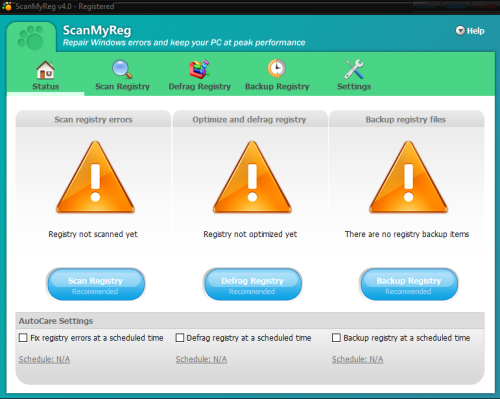Click the 'Registry not scanned yet' text
The image size is (500, 399).
[93, 234]
